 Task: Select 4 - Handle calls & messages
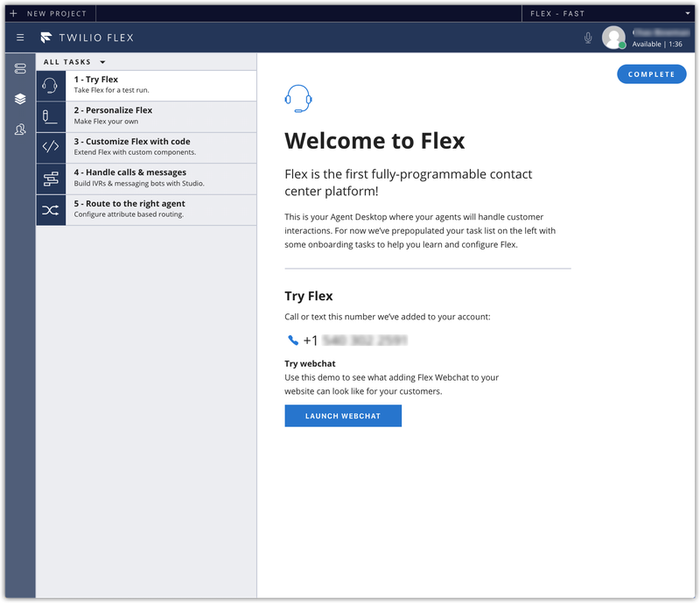(x=146, y=179)
